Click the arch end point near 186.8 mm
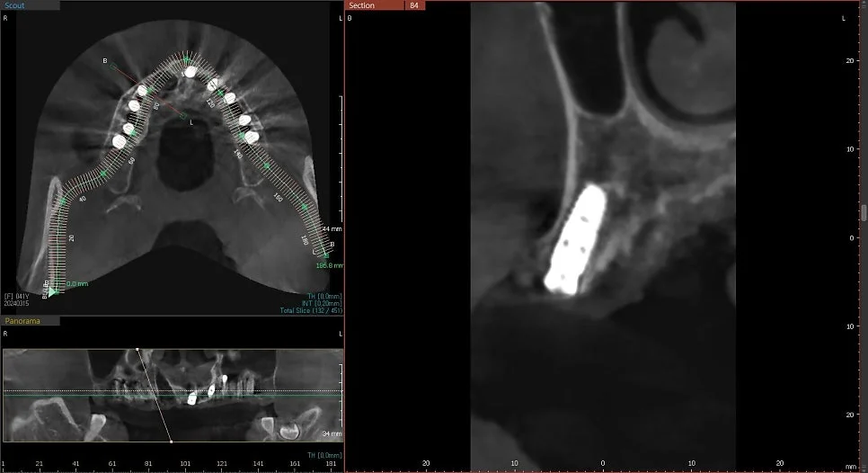Viewport: 868px width, 473px height. 326,256
